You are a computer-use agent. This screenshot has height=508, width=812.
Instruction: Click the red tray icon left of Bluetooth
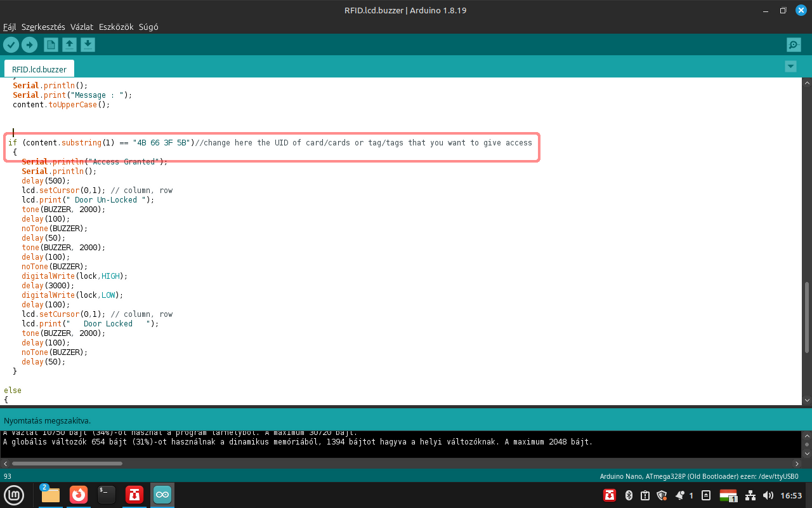610,495
